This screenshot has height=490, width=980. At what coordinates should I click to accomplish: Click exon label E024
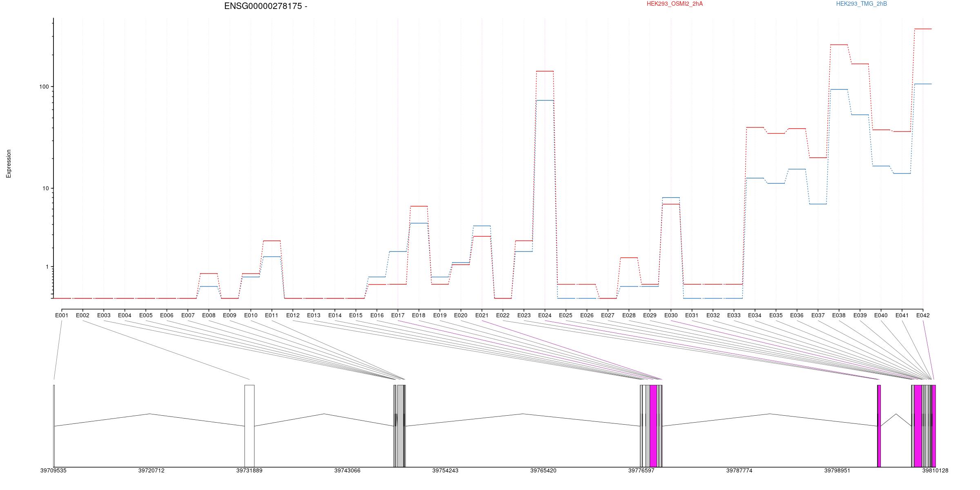(545, 315)
